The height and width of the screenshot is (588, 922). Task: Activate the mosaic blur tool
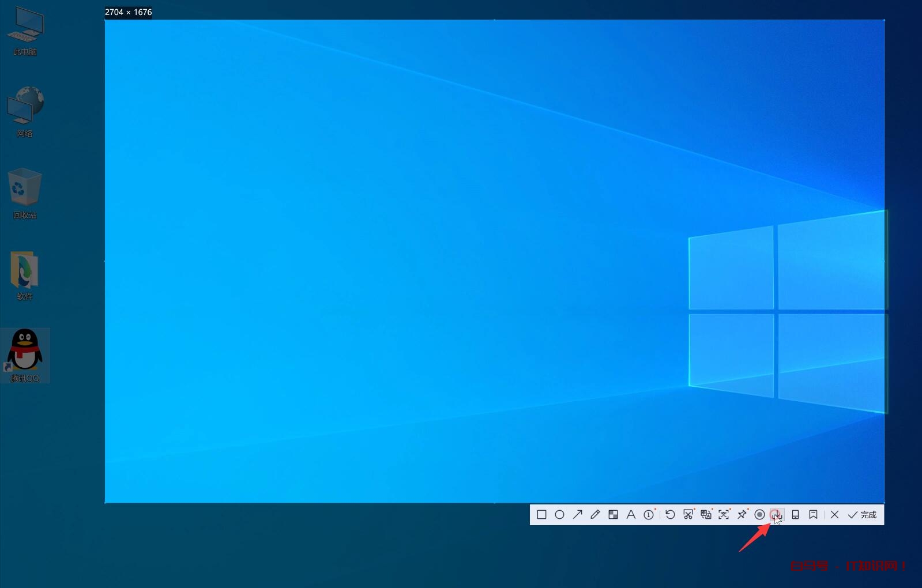pyautogui.click(x=613, y=515)
